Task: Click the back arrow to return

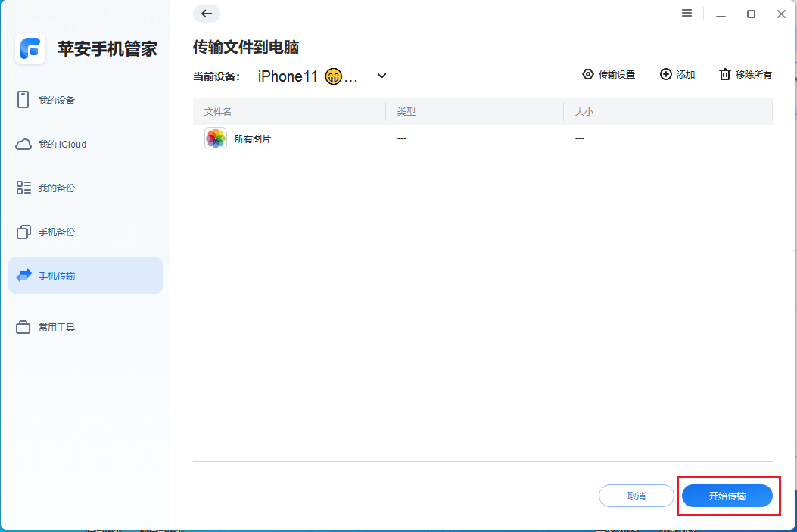Action: [206, 14]
